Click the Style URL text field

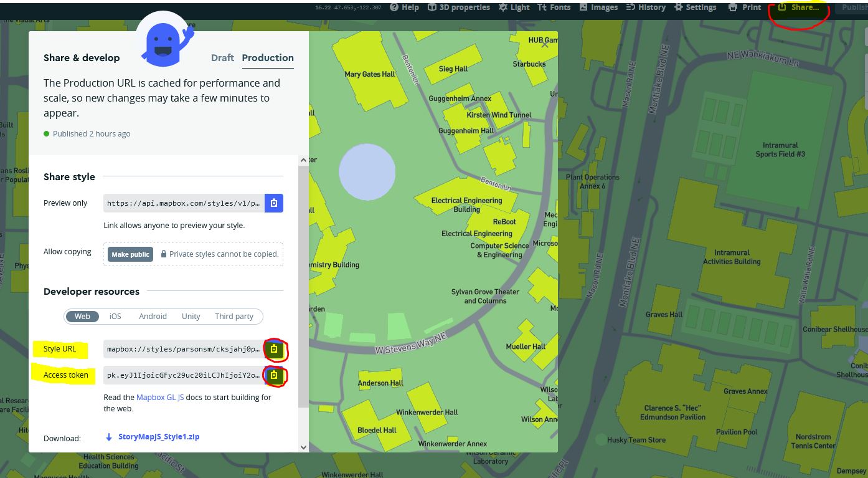click(x=184, y=349)
